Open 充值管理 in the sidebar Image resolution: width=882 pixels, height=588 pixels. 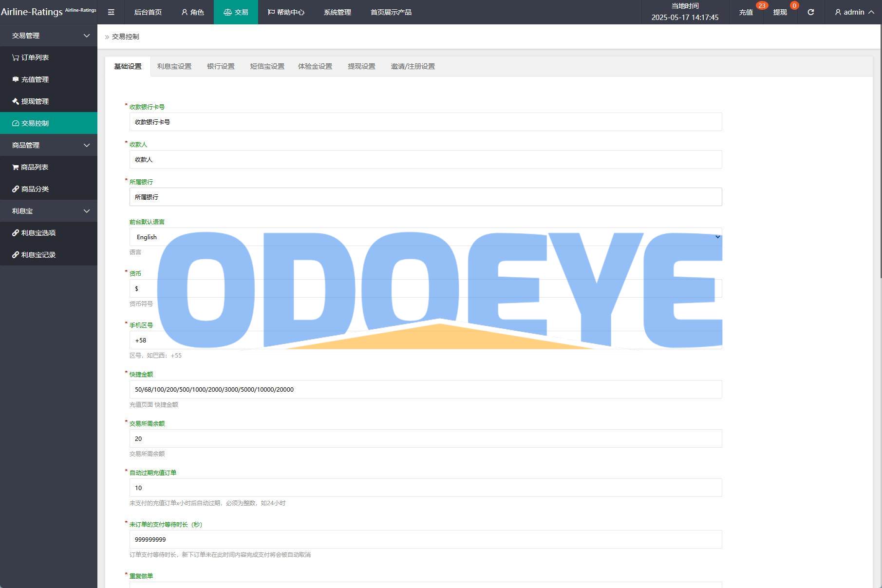pyautogui.click(x=49, y=79)
